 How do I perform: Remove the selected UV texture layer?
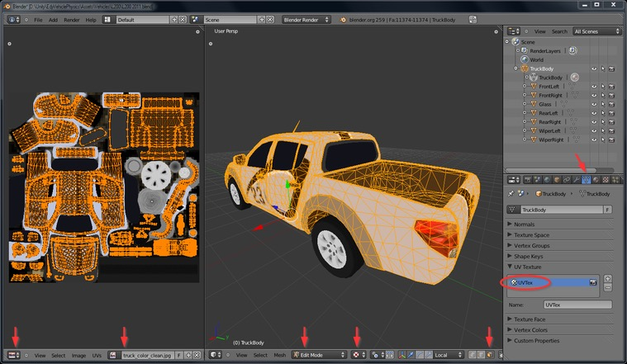[x=608, y=287]
